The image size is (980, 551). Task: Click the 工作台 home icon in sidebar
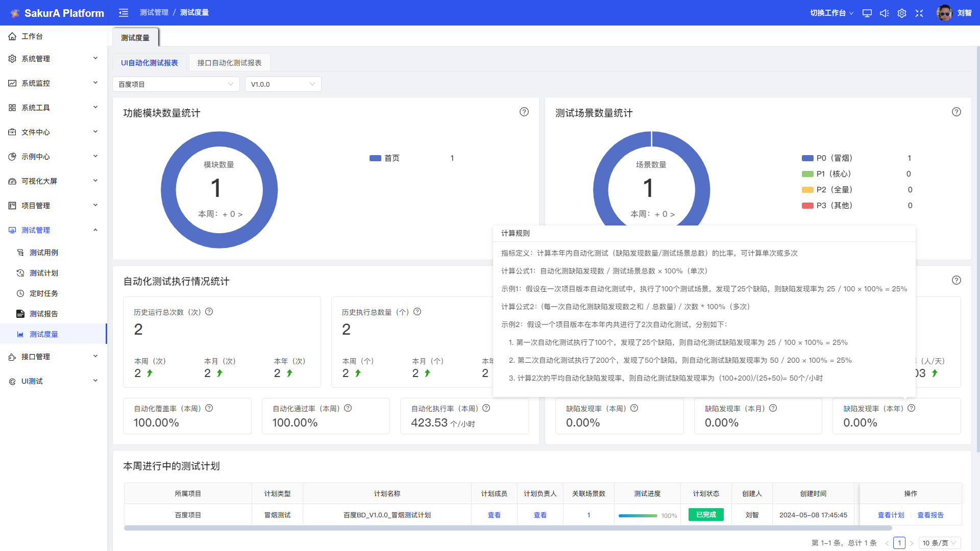[x=12, y=36]
